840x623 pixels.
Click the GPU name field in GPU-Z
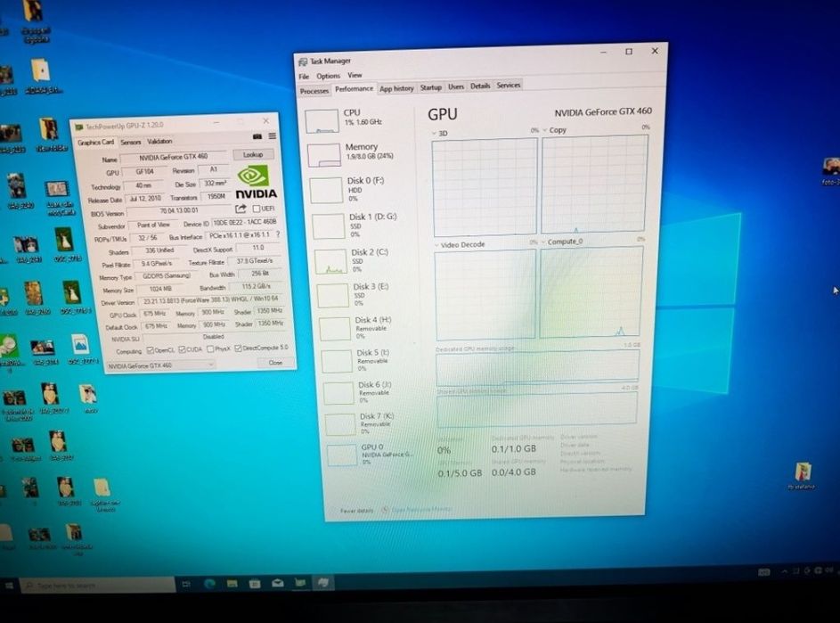(x=174, y=157)
